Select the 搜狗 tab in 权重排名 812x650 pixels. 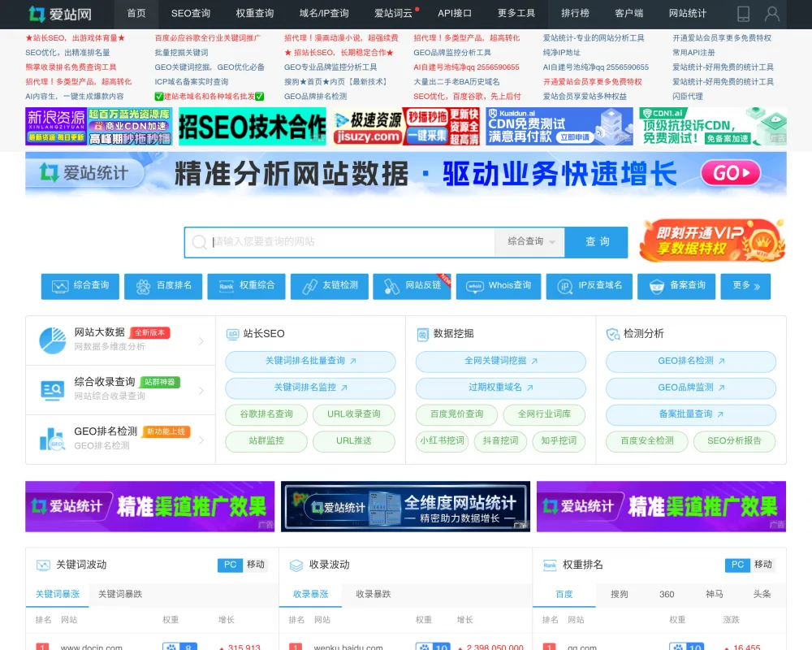coord(620,595)
